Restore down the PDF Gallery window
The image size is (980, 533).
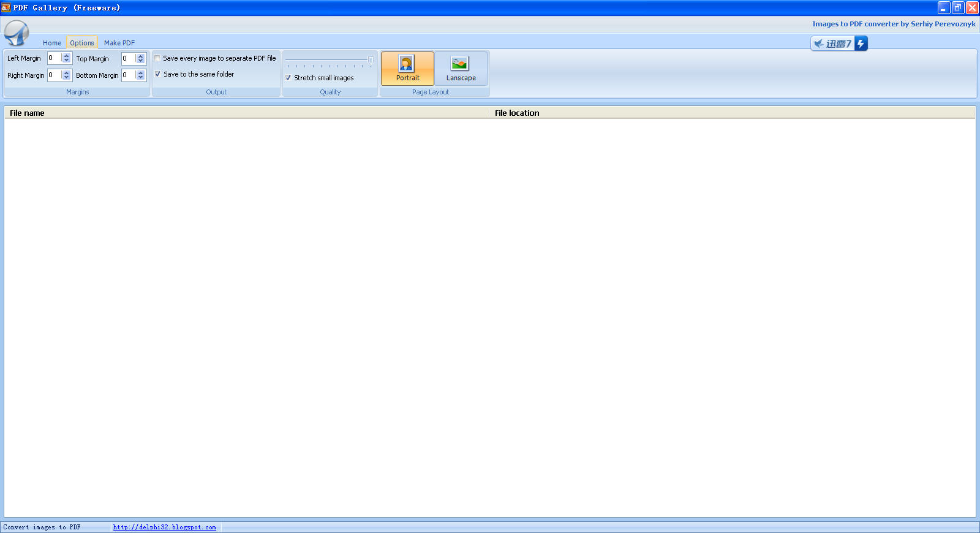pos(958,8)
